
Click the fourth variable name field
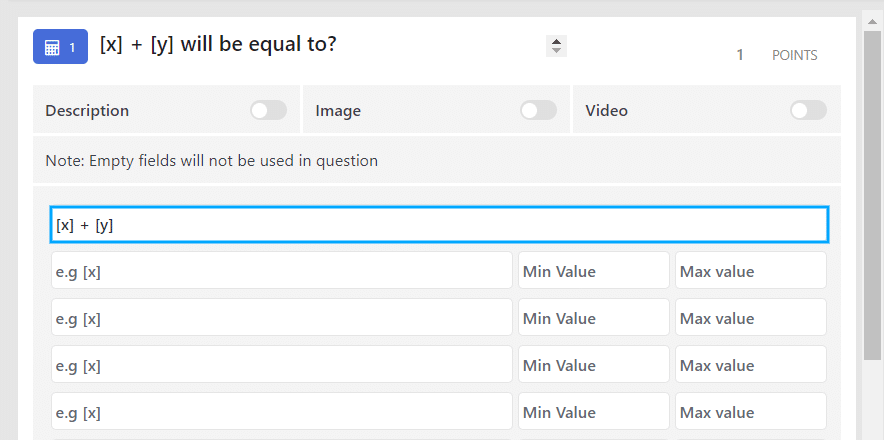282,411
